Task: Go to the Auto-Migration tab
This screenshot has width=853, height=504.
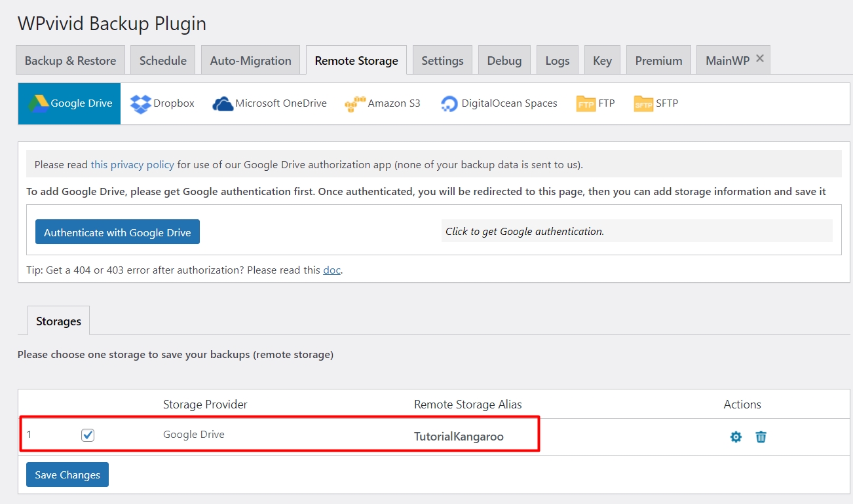Action: (250, 61)
